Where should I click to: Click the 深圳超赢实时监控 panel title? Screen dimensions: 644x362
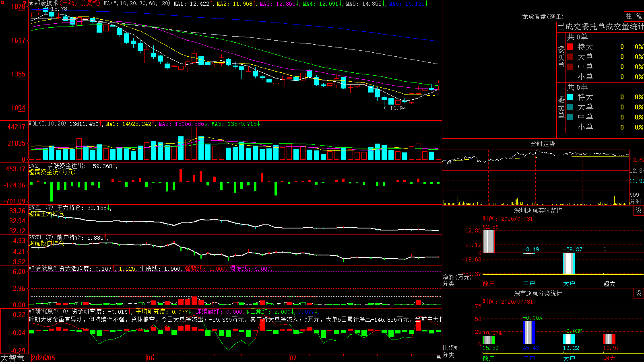pyautogui.click(x=538, y=210)
